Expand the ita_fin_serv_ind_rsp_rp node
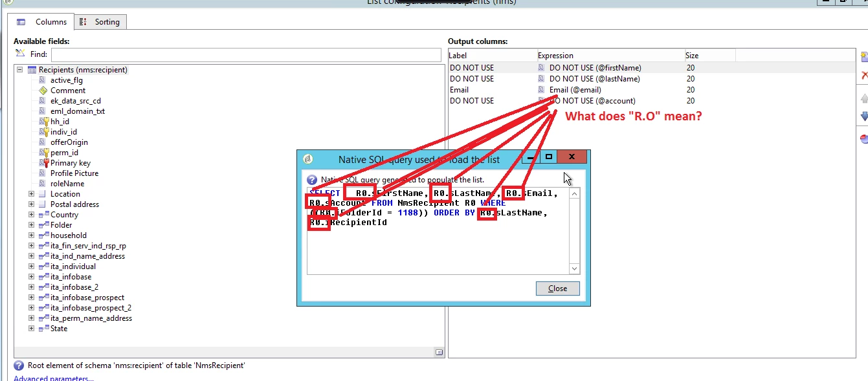 point(31,246)
